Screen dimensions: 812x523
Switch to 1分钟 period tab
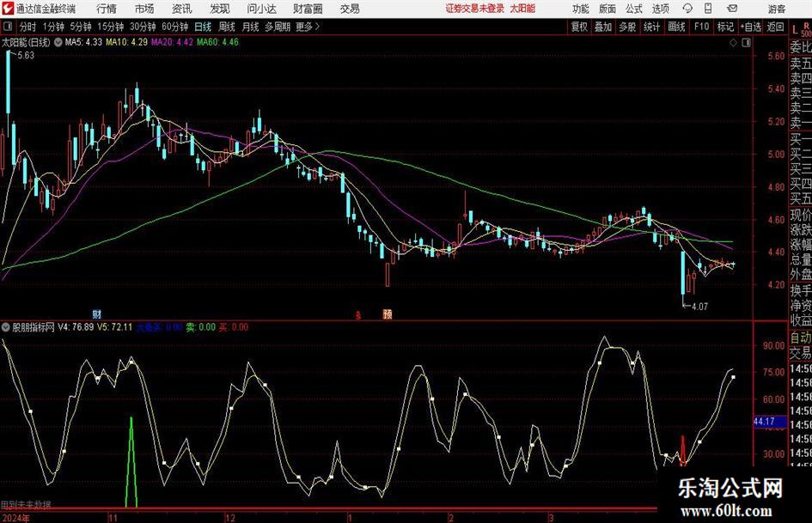pyautogui.click(x=52, y=27)
